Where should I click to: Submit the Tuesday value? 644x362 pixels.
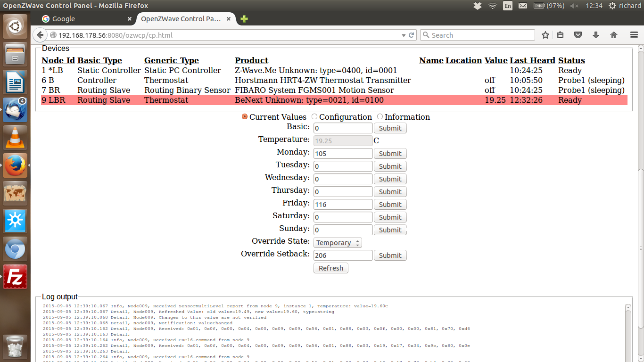(390, 166)
